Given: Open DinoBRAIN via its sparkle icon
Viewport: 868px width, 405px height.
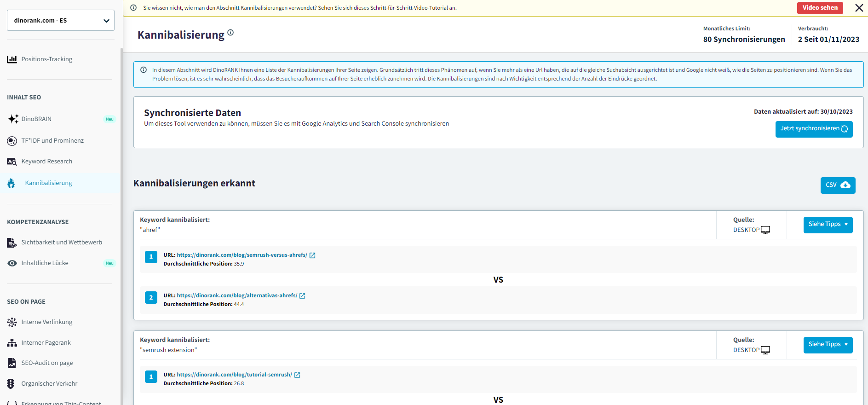Looking at the screenshot, I should click(x=13, y=119).
